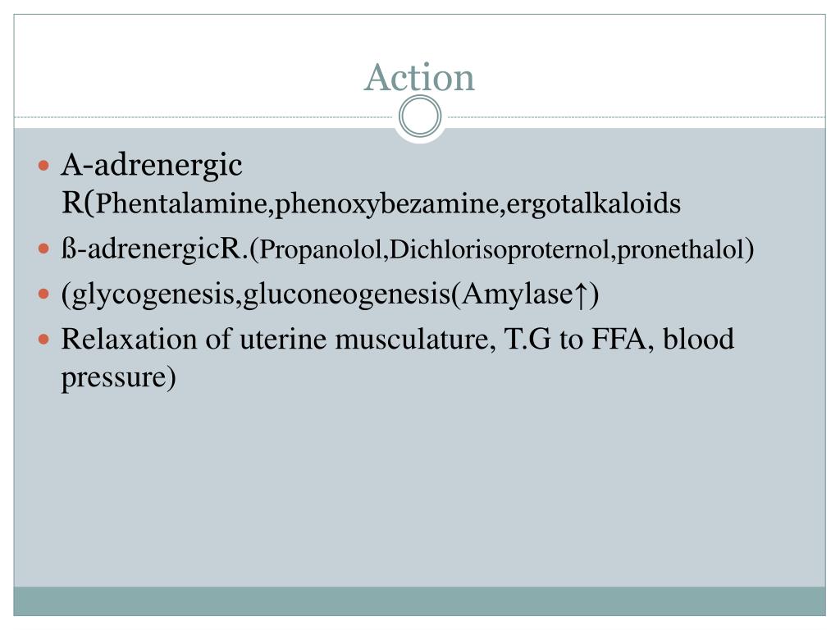Select the word "A-adrenergic"
This screenshot has width=840, height=630.
[x=152, y=165]
